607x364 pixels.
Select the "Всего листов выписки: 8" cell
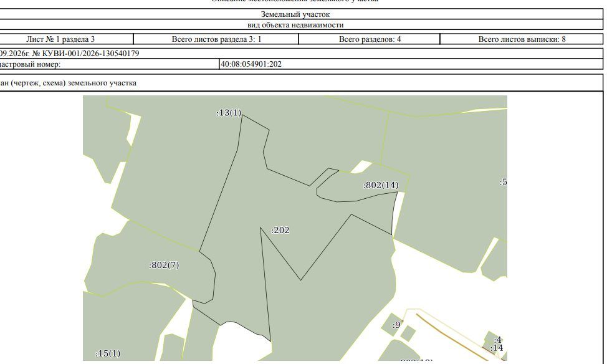522,39
